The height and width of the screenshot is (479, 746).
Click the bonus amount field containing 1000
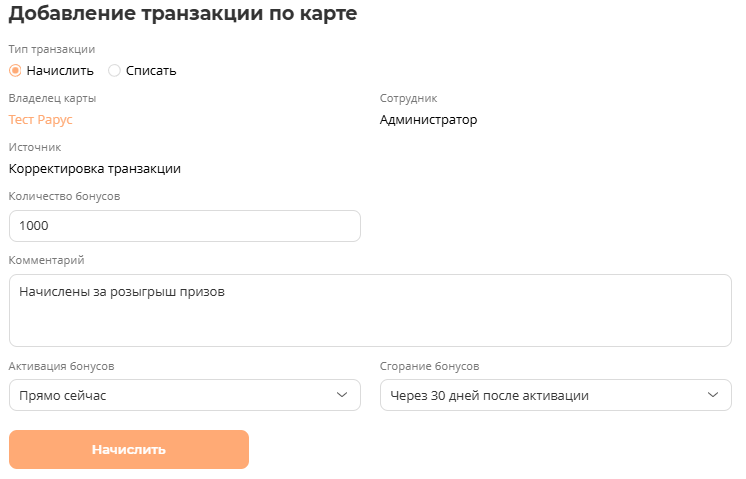[184, 226]
